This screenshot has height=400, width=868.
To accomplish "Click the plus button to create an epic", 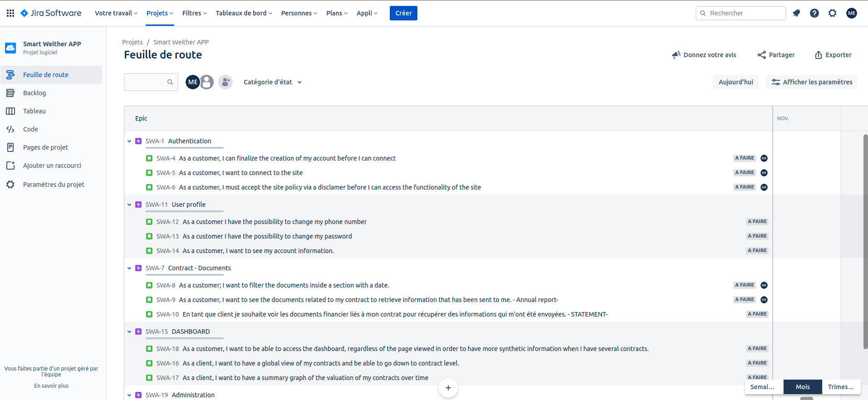I will coord(448,388).
